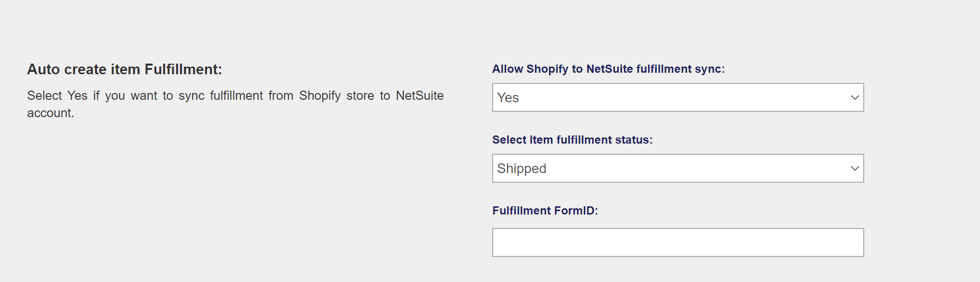Click the 'Auto create item Fulfillment' heading

[x=124, y=69]
